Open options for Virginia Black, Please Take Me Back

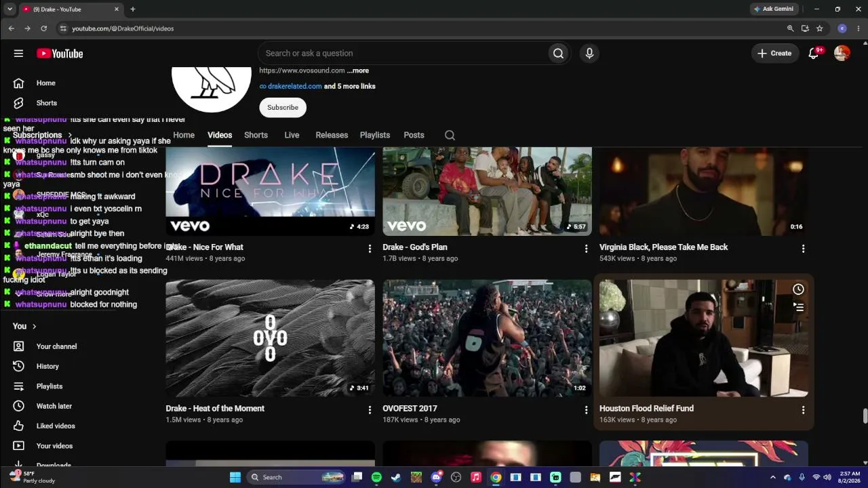803,249
